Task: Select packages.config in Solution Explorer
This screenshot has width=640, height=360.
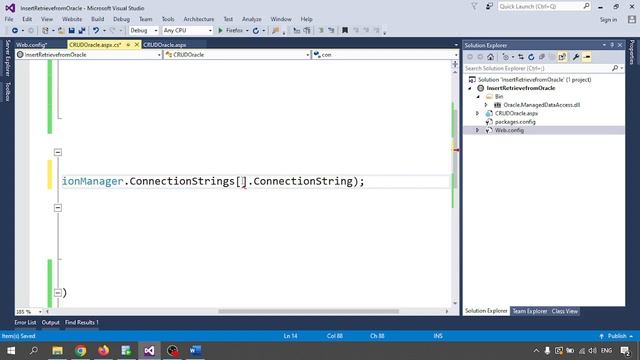Action: pyautogui.click(x=515, y=122)
